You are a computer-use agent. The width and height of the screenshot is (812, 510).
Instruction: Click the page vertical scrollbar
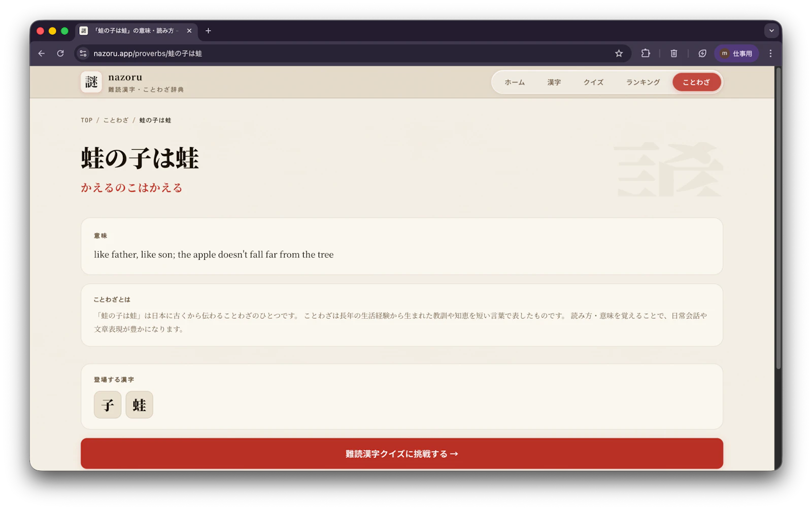(778, 218)
